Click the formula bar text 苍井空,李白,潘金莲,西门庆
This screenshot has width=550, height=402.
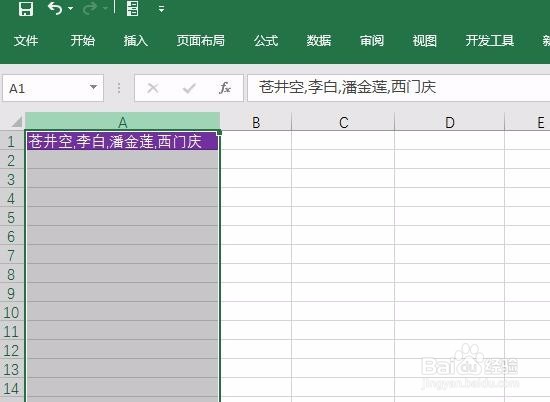(347, 87)
